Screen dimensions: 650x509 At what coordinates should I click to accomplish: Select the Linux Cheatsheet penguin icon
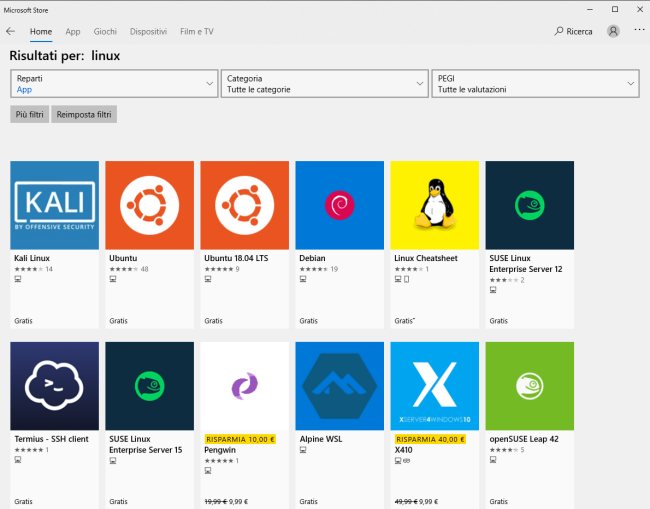coord(434,205)
